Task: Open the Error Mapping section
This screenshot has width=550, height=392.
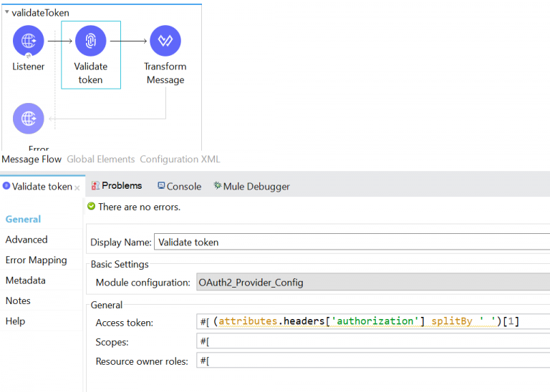Action: 36,260
